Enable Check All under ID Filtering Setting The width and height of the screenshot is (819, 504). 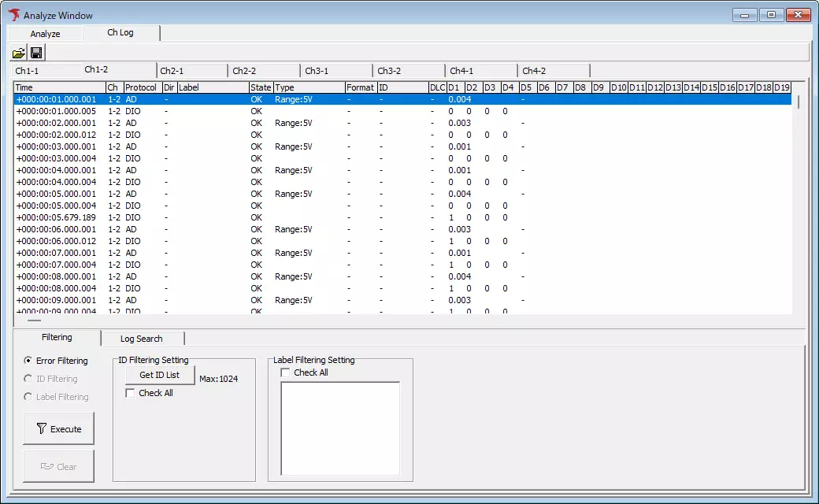tap(130, 393)
